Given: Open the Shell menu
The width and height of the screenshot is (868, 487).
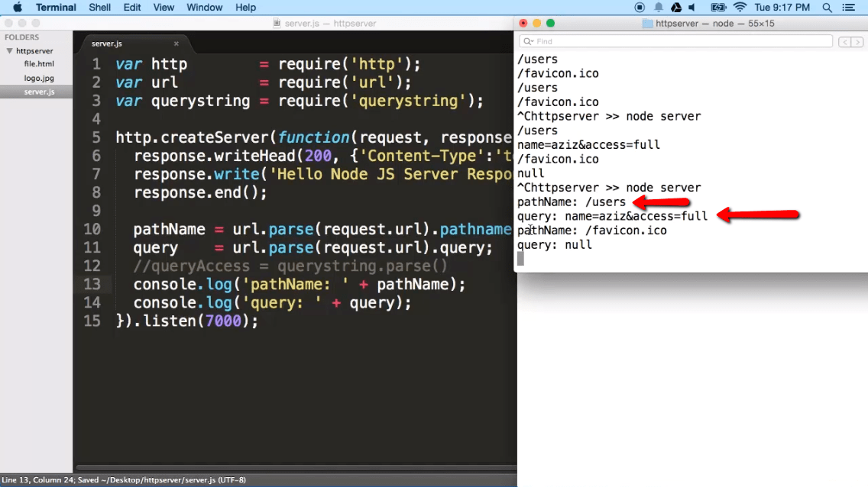Looking at the screenshot, I should point(99,8).
